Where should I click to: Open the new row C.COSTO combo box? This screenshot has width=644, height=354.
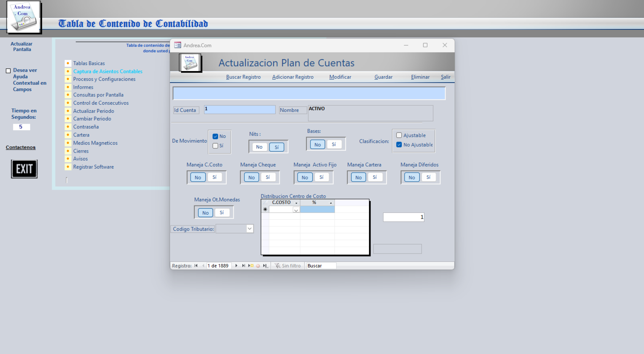(x=296, y=210)
